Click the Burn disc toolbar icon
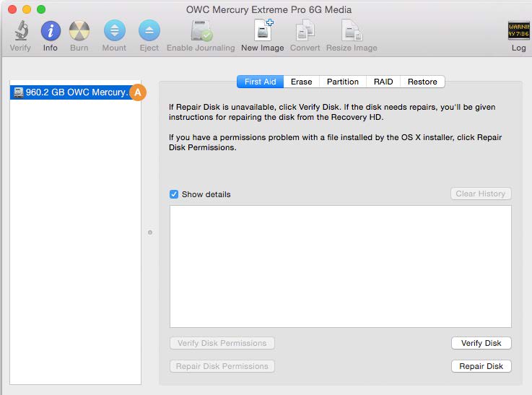The width and height of the screenshot is (532, 395). coord(79,31)
